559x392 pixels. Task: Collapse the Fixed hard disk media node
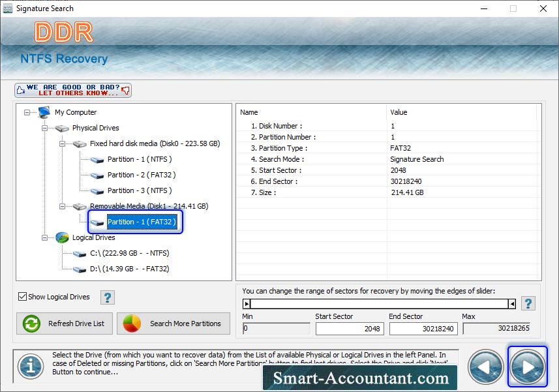pos(62,143)
